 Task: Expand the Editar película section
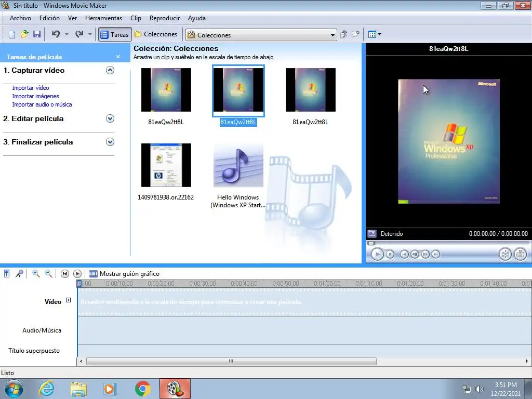110,118
